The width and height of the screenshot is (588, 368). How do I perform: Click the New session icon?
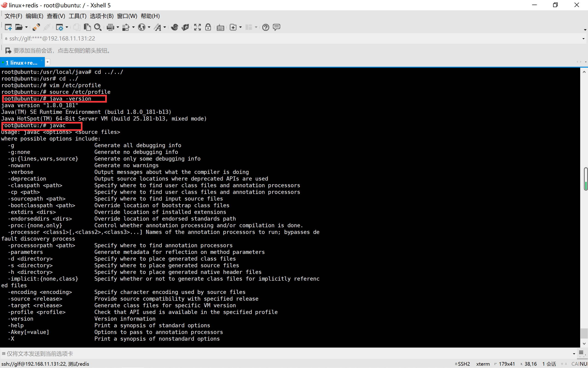tap(8, 27)
